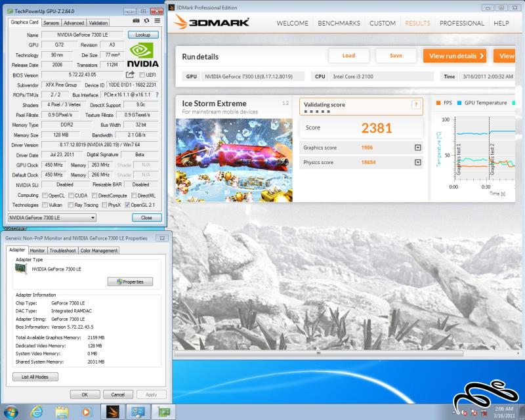Toggle the DirectCompute checkbox
This screenshot has width=525, height=420.
pos(94,196)
